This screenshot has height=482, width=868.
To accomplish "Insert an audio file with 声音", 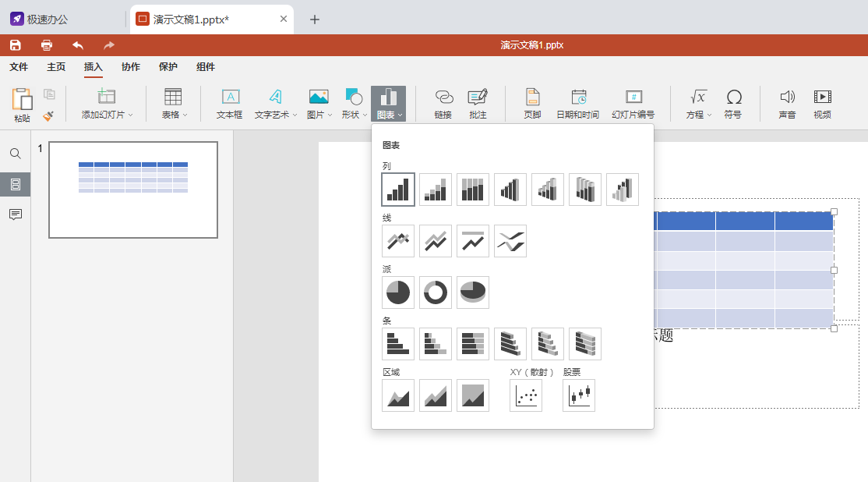I will [x=787, y=104].
